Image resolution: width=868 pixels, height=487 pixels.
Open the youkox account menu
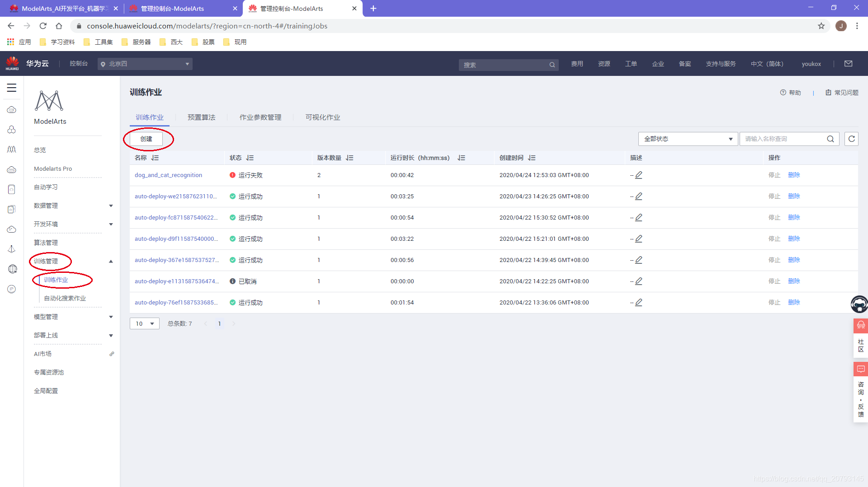(x=811, y=64)
